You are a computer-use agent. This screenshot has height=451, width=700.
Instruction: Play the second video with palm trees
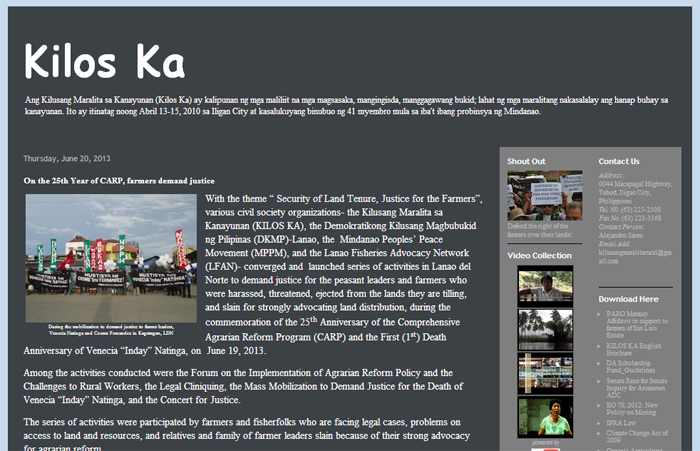tap(545, 330)
